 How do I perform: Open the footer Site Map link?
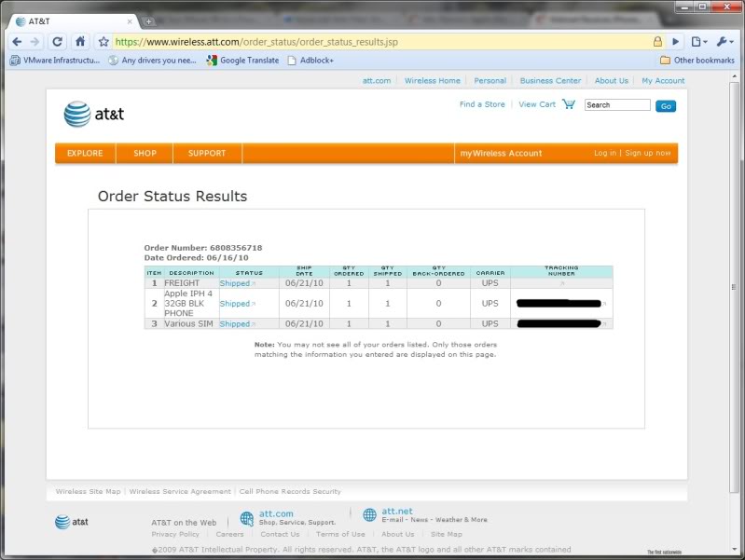446,534
